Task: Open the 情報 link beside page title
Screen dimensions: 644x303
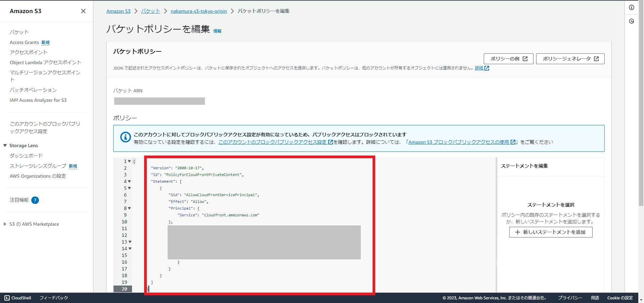Action: tap(217, 31)
